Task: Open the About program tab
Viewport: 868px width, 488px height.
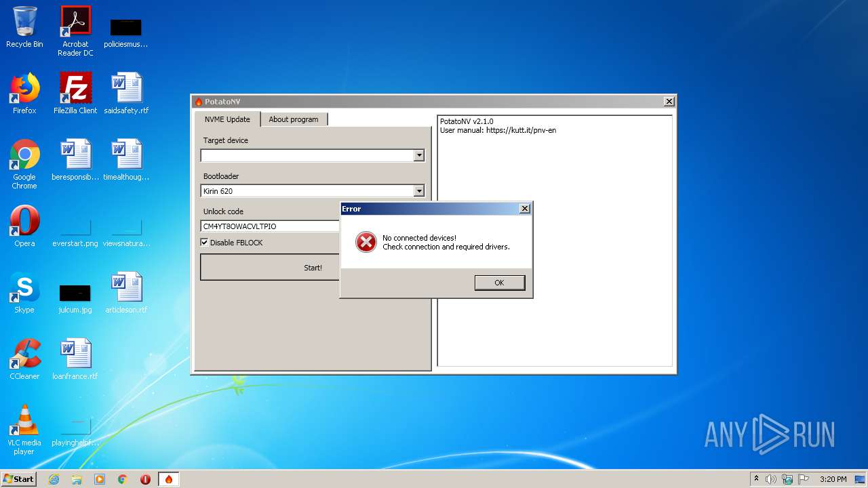Action: [x=294, y=119]
